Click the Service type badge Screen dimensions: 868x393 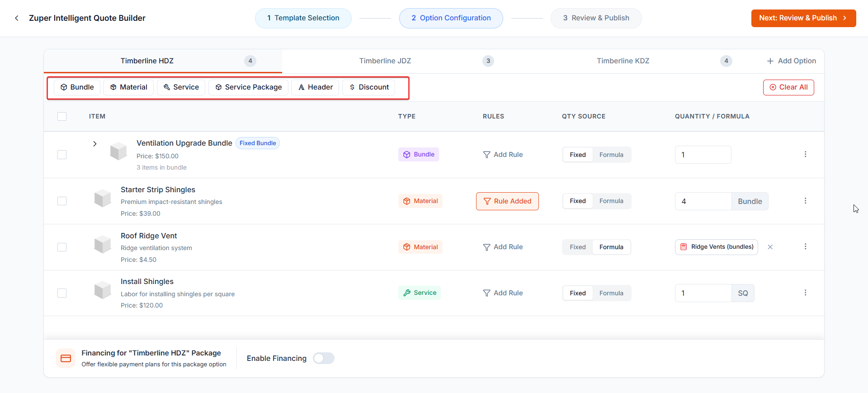point(420,293)
